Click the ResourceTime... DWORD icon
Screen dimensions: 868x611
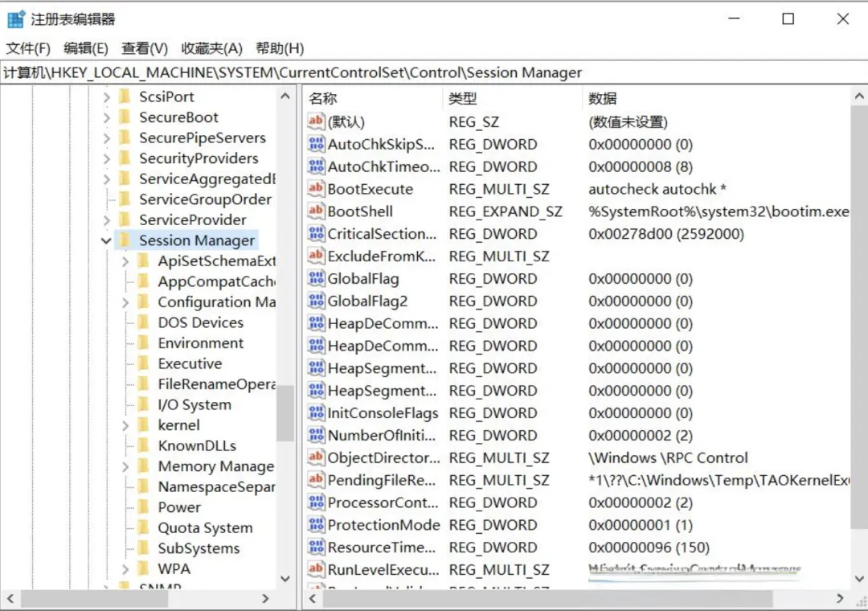click(316, 547)
